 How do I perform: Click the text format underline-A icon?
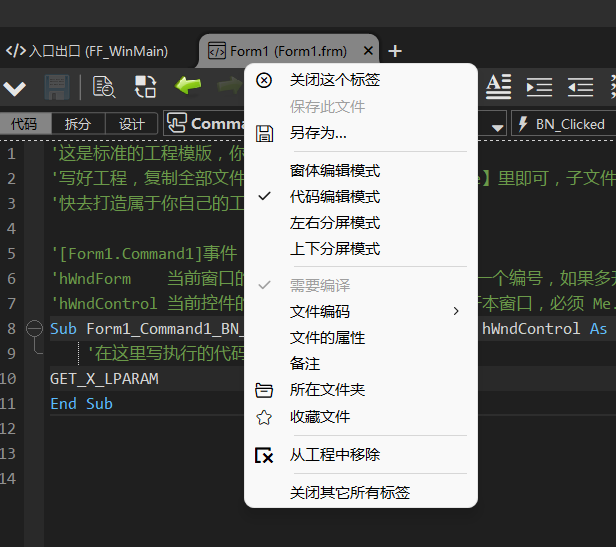498,87
